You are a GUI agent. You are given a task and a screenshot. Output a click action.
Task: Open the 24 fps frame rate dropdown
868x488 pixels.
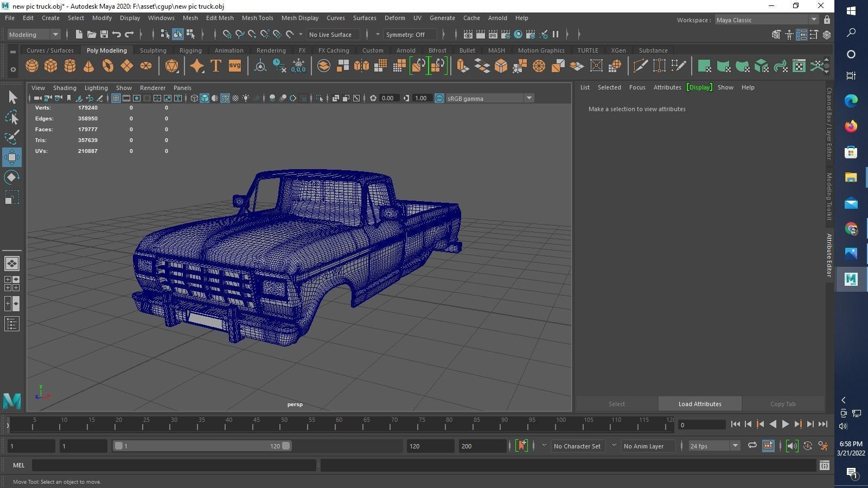714,446
